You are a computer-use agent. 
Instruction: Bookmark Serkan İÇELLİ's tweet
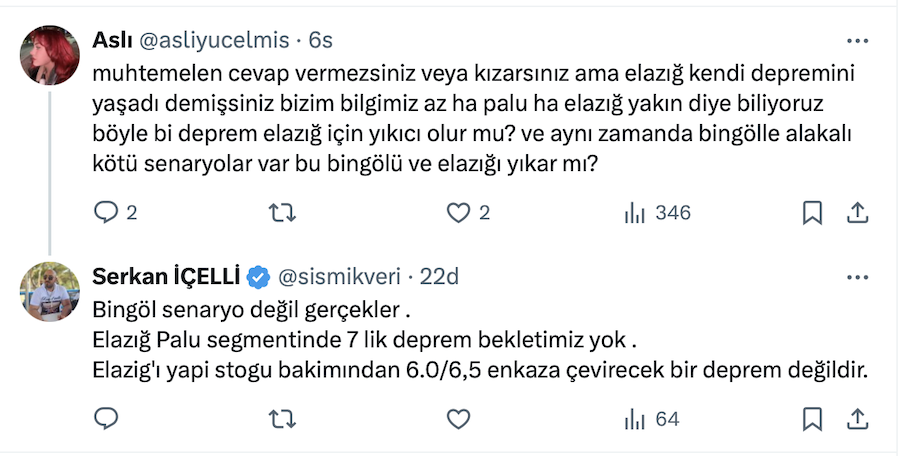pos(812,419)
